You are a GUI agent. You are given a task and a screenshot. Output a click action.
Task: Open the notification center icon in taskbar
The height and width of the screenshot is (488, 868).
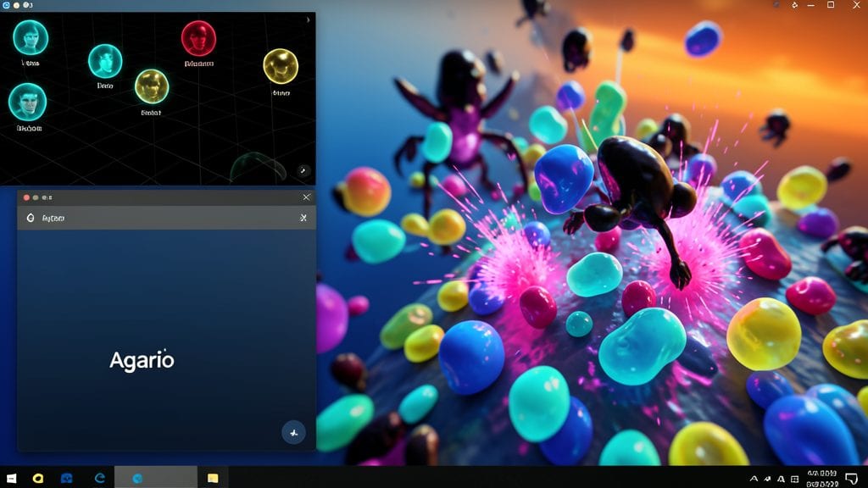click(852, 479)
